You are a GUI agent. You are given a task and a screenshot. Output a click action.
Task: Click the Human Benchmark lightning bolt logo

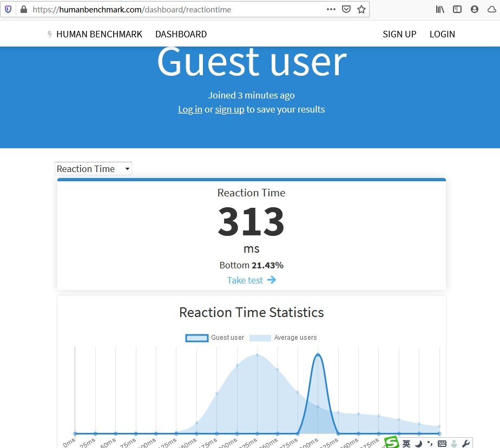click(49, 34)
